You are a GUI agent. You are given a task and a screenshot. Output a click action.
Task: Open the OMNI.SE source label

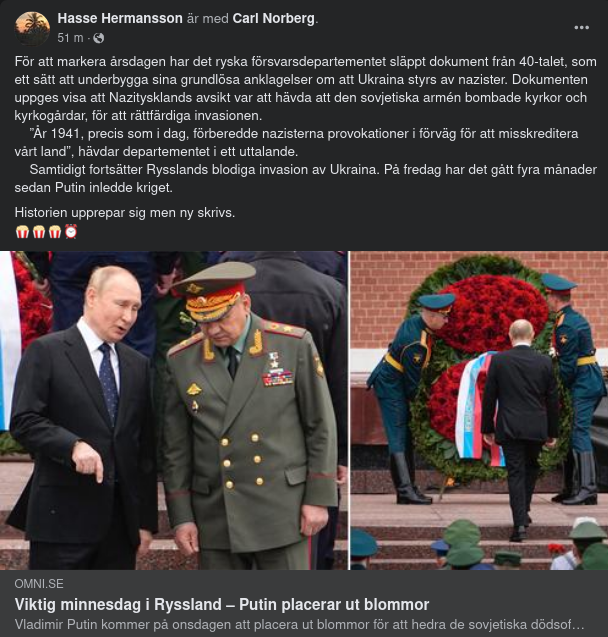pyautogui.click(x=39, y=584)
